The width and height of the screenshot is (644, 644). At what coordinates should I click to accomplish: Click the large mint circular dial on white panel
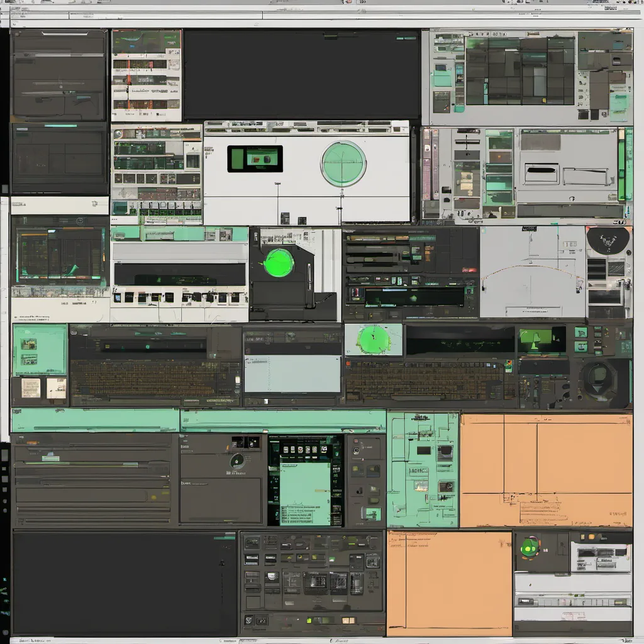click(x=343, y=164)
